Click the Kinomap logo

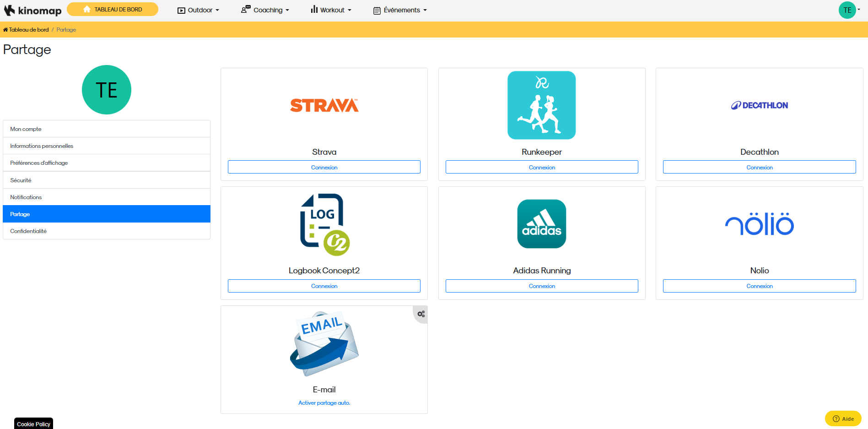[x=32, y=10]
